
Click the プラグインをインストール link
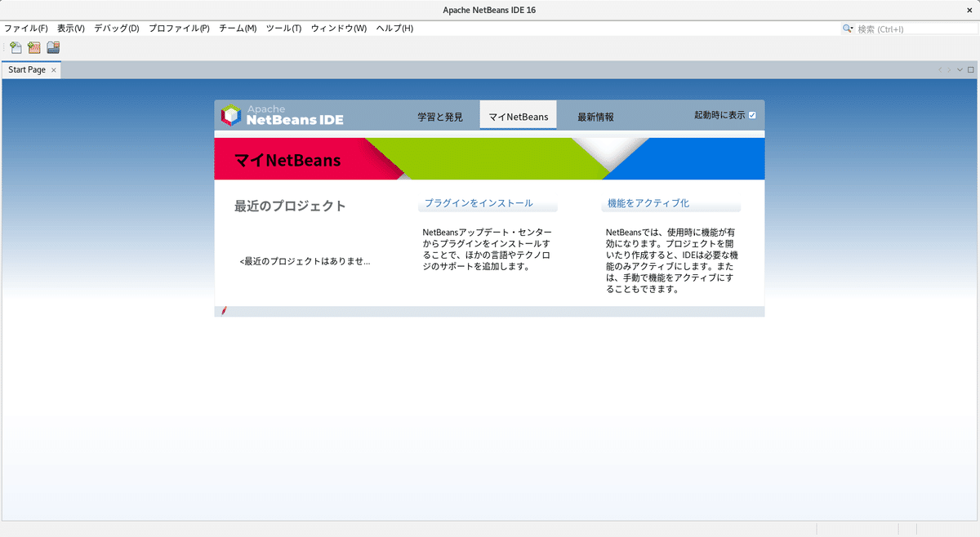click(479, 203)
